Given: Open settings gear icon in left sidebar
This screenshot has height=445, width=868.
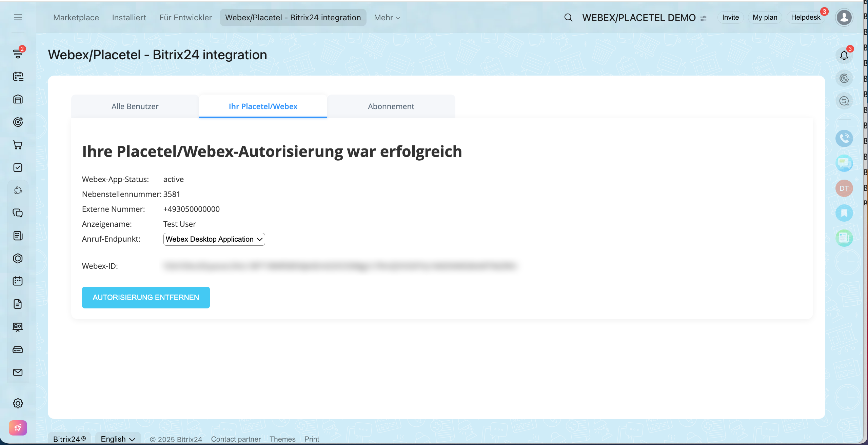Looking at the screenshot, I should click(x=18, y=403).
